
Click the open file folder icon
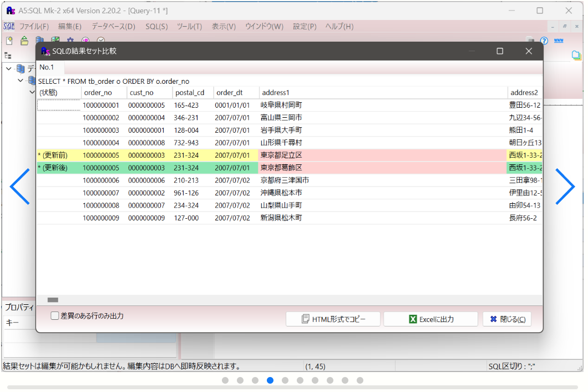(24, 41)
